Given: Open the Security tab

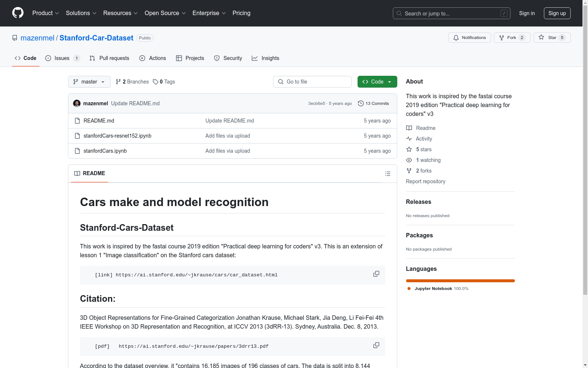Looking at the screenshot, I should (228, 58).
